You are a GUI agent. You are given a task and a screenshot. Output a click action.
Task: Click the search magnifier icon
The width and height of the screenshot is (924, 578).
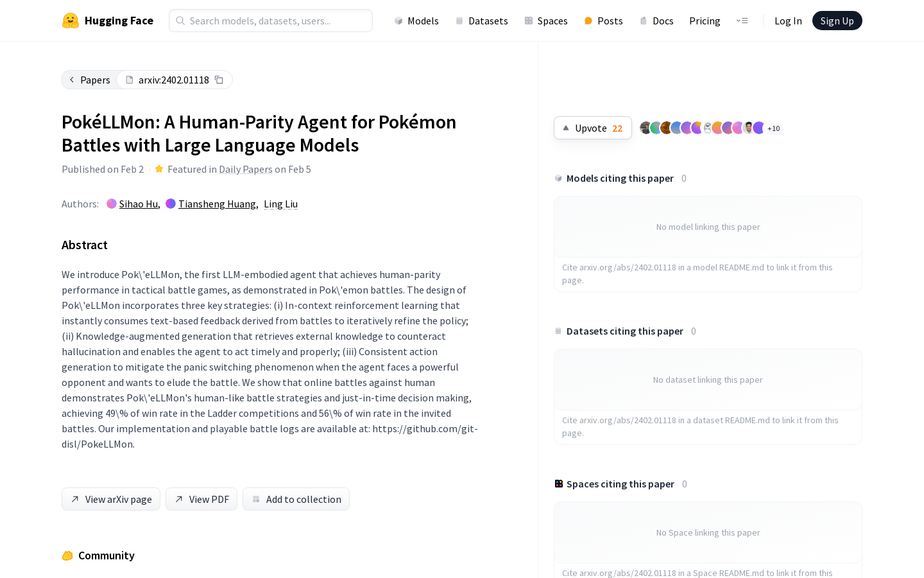181,21
